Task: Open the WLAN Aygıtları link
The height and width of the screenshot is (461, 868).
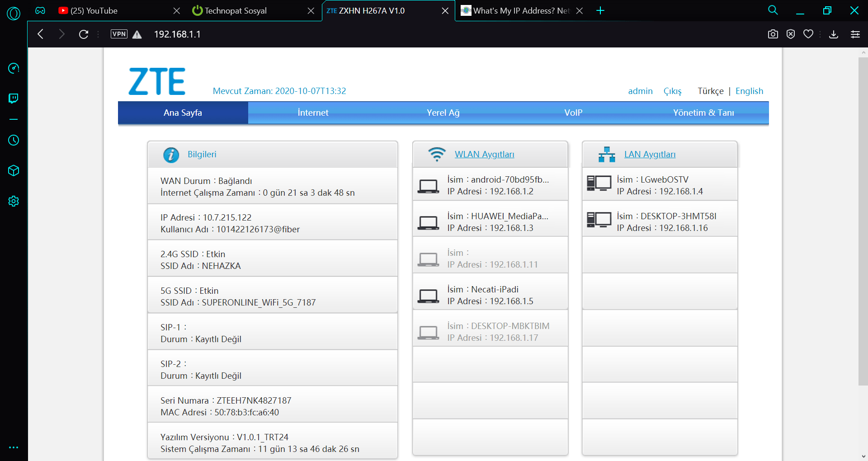Action: click(484, 155)
